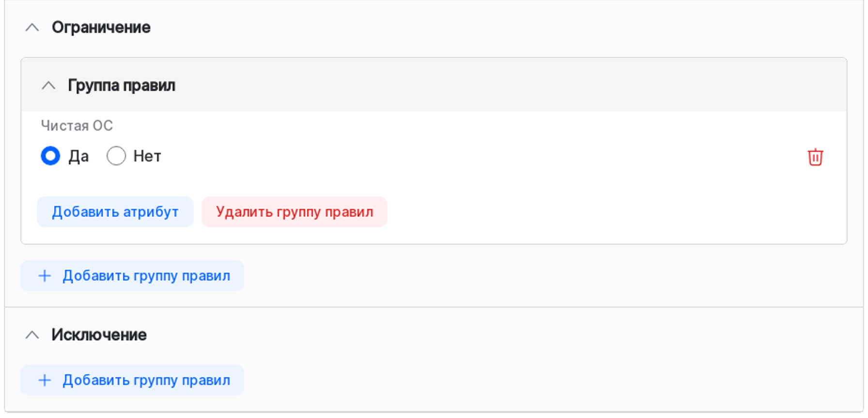This screenshot has height=418, width=868.
Task: Collapse the Исключение section chevron
Action: click(x=32, y=335)
